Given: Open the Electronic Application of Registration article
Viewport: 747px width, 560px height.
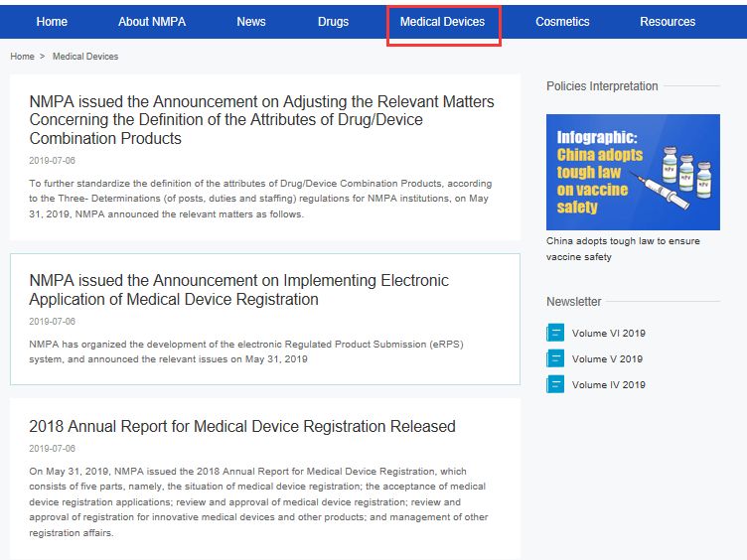Looking at the screenshot, I should tap(238, 290).
